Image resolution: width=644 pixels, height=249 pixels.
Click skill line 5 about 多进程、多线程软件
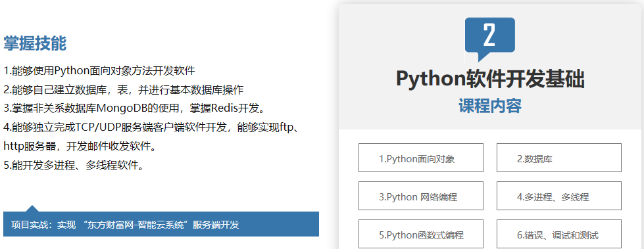click(74, 166)
